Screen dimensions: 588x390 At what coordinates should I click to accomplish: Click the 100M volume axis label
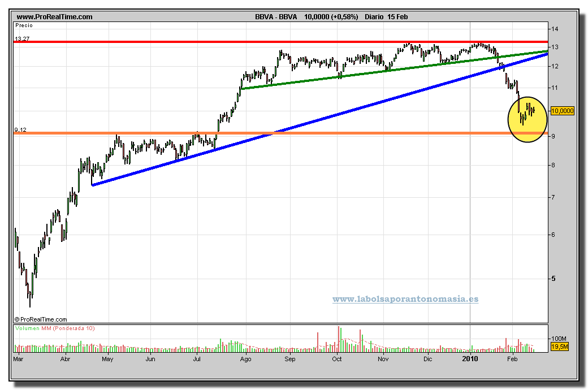tap(559, 339)
